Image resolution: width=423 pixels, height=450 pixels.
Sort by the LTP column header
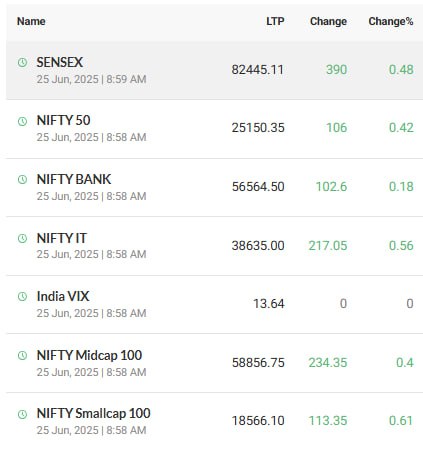275,21
